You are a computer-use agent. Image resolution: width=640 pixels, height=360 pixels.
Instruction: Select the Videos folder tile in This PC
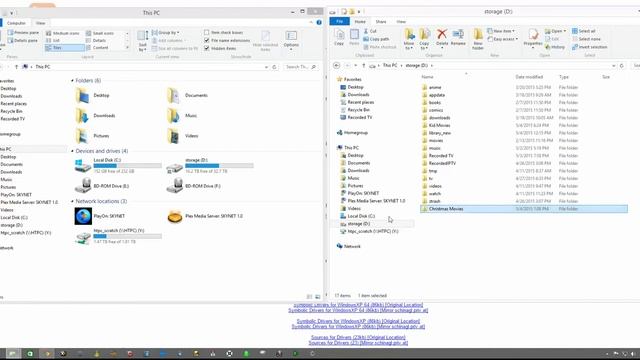(182, 136)
